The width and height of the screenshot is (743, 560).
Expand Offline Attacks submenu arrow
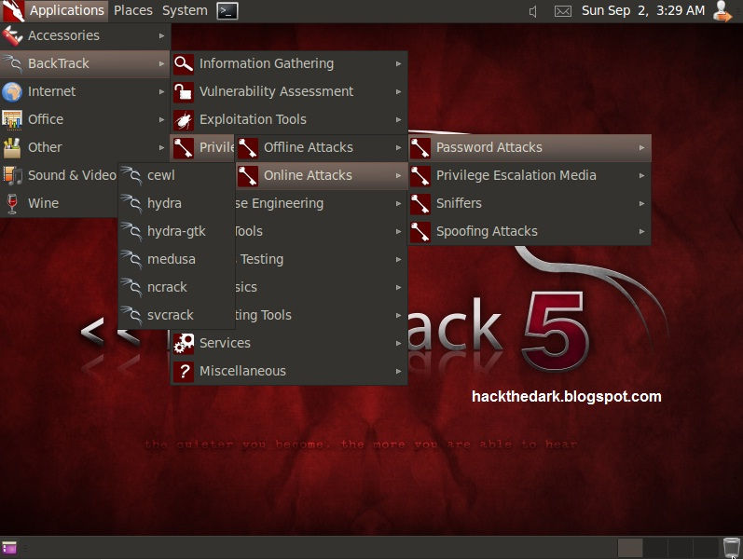[x=398, y=147]
